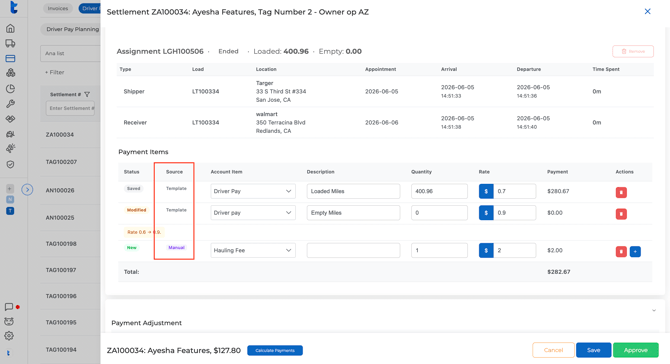Open the truck icon in the sidebar
670x364 pixels.
(x=10, y=43)
